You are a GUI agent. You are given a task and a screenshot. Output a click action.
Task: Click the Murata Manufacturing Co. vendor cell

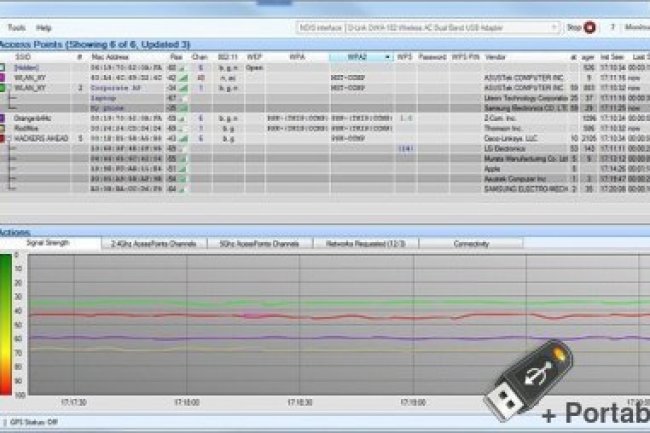(526, 159)
